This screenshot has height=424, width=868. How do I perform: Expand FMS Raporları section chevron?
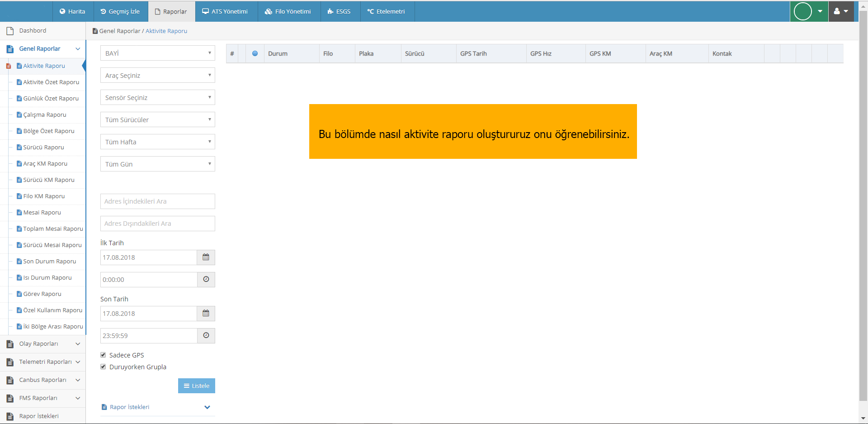coord(78,398)
